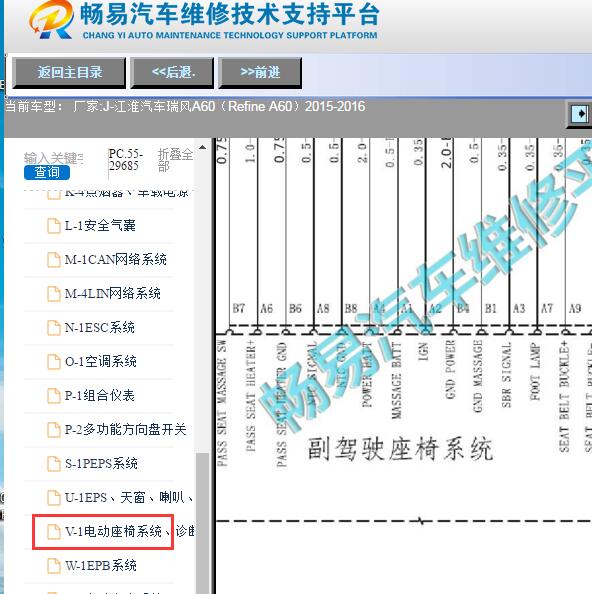
Task: Click the document icon beside O-1空调系统
Action: (53, 362)
